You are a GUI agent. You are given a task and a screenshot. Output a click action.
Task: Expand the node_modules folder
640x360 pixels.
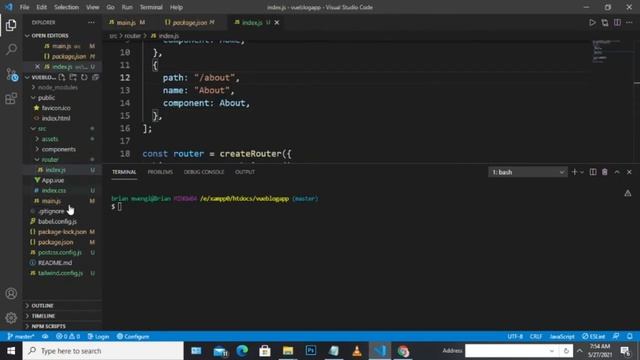[x=58, y=87]
